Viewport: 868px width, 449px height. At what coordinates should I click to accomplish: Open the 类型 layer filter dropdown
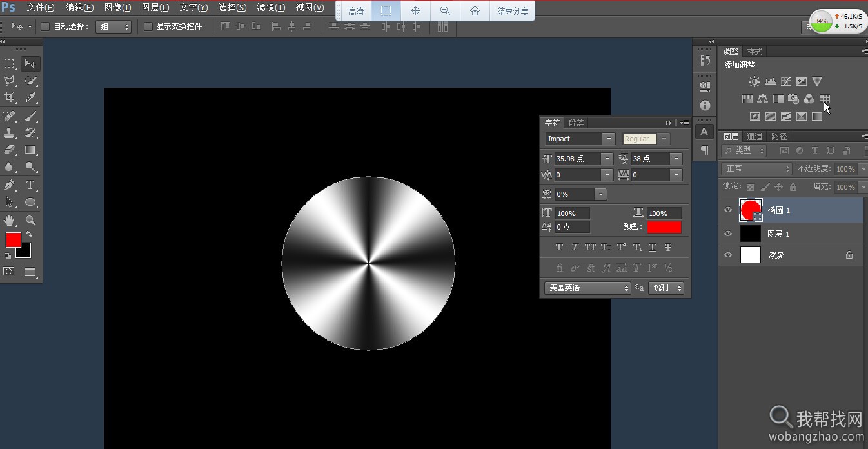pos(744,150)
